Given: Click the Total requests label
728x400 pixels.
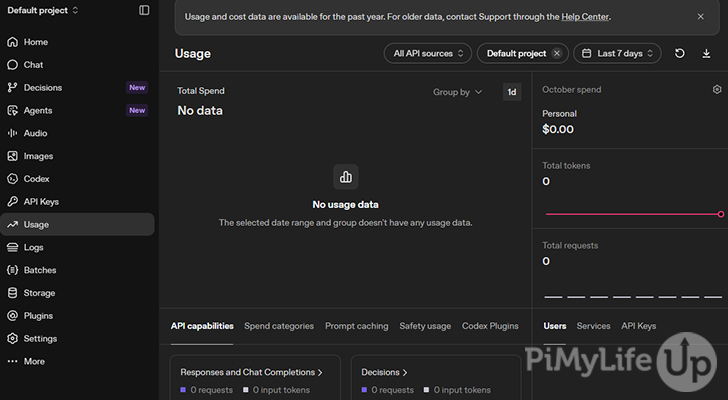Looking at the screenshot, I should (x=570, y=245).
